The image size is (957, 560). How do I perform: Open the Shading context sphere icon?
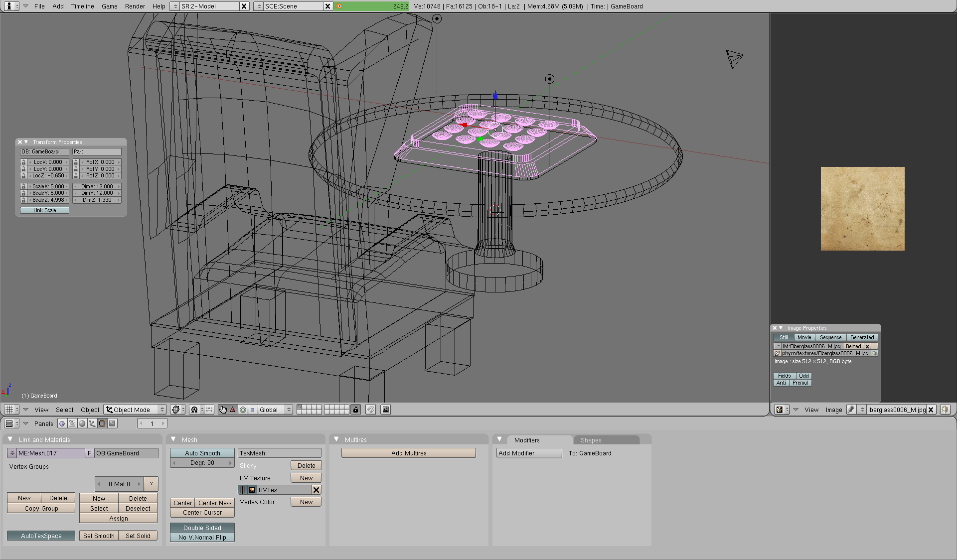(82, 423)
